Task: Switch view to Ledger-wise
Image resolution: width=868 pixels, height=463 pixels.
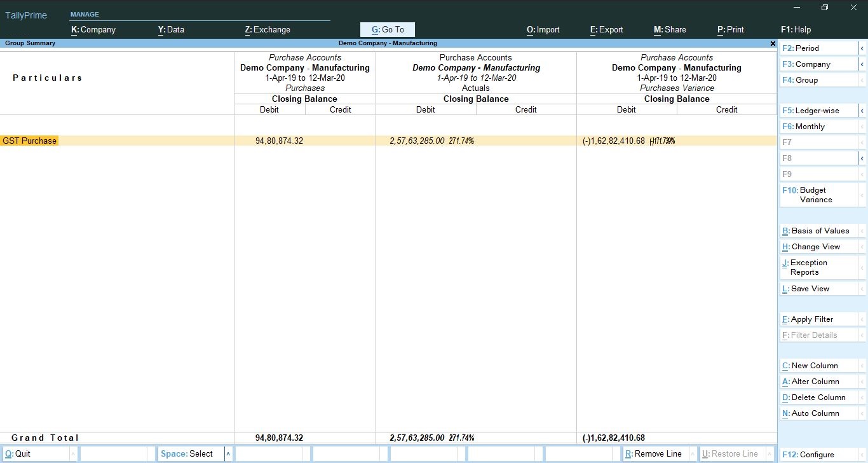Action: coord(818,110)
